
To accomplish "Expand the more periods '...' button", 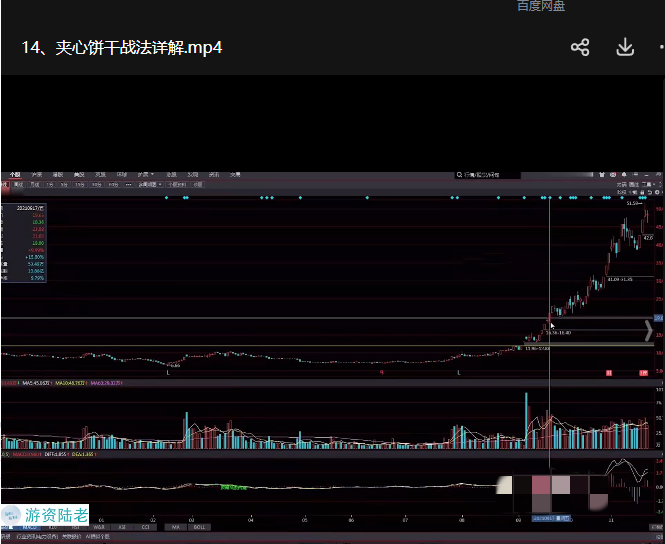I will [128, 185].
